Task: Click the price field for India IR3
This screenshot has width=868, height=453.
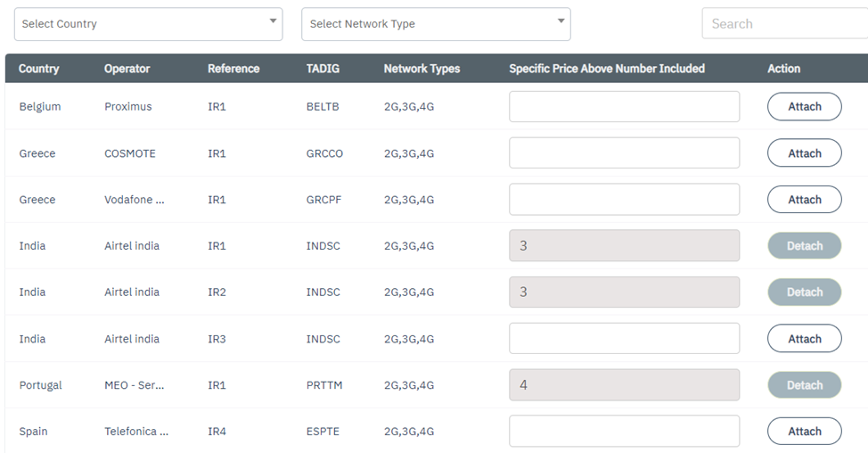Action: click(x=624, y=339)
